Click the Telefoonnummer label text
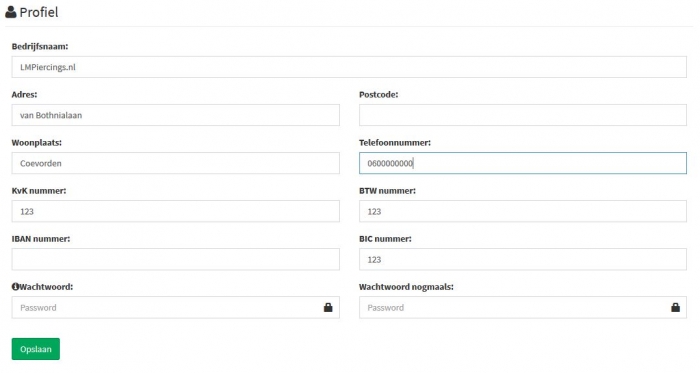The height and width of the screenshot is (373, 700). [395, 143]
